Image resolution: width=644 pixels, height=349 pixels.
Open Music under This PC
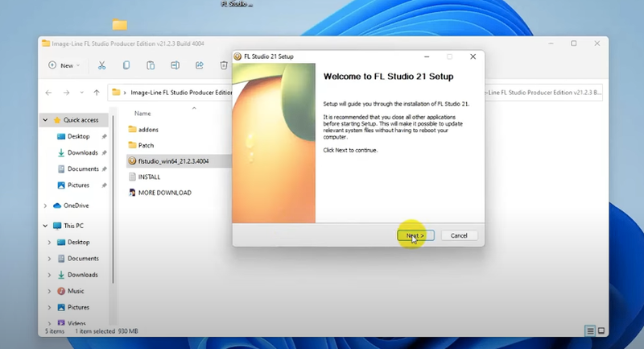tap(76, 291)
